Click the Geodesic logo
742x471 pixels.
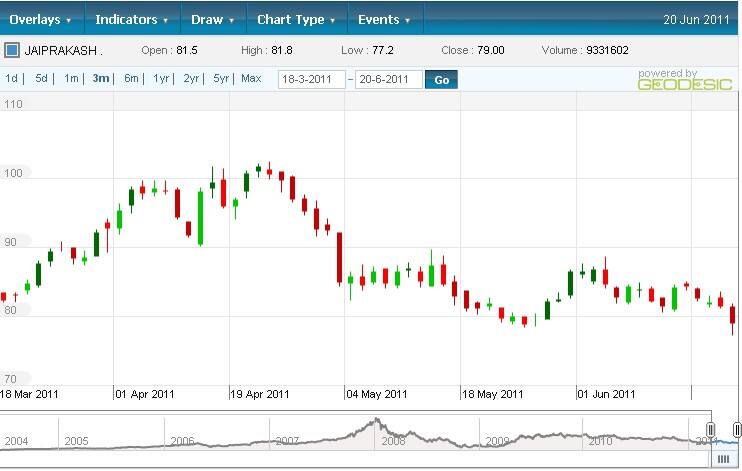point(671,80)
